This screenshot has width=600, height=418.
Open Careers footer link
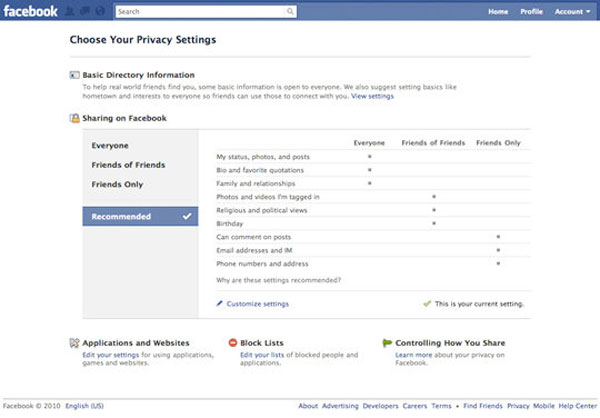click(x=415, y=406)
